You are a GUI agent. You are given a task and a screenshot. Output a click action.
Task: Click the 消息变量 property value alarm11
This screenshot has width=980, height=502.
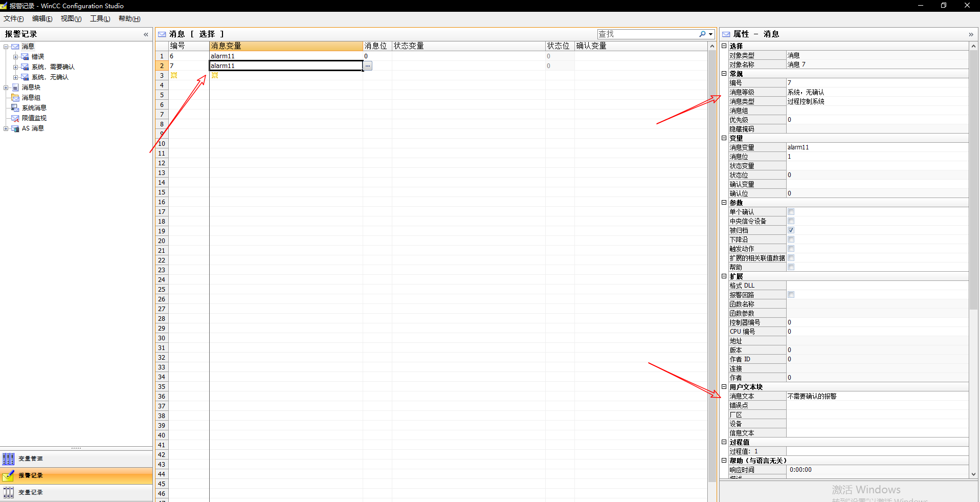(798, 147)
